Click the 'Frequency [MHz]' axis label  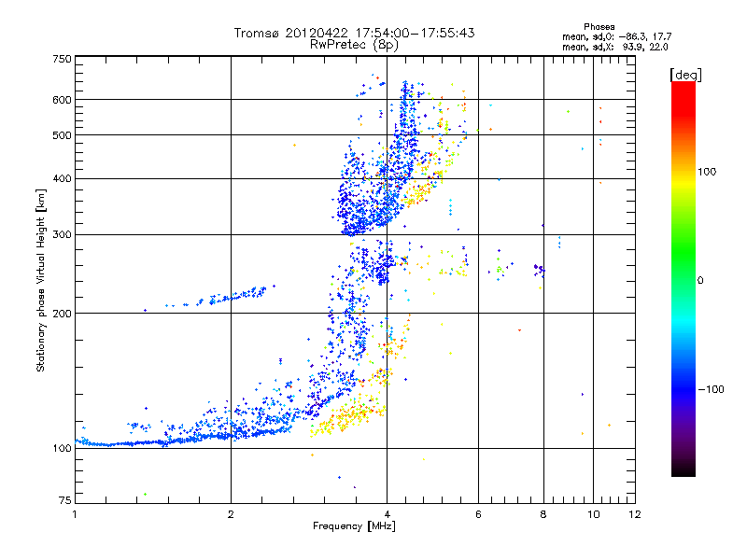[354, 526]
